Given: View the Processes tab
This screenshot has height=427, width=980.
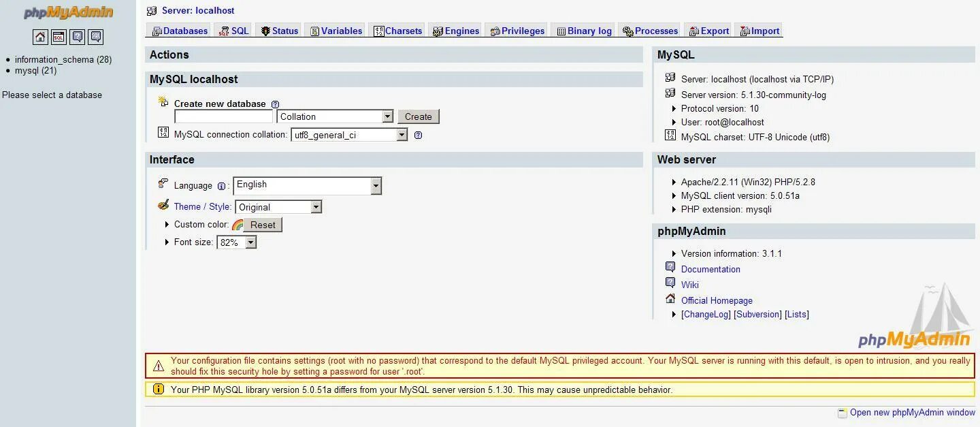Looking at the screenshot, I should coord(650,31).
